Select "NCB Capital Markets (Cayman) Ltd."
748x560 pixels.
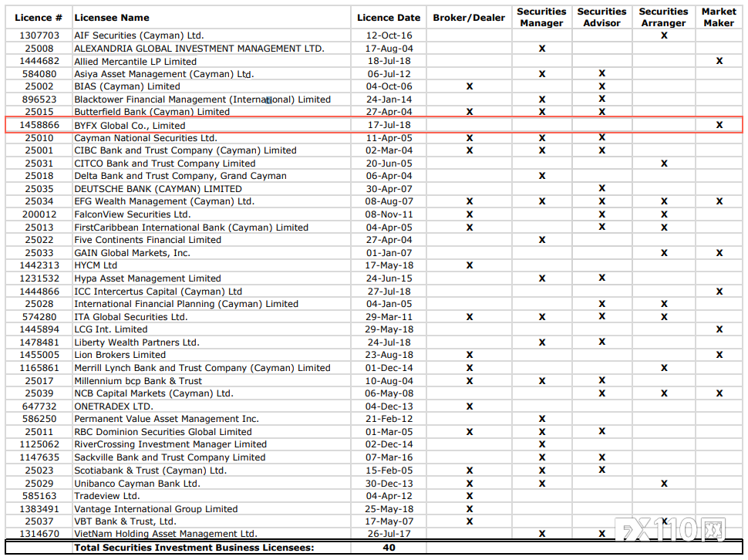tap(153, 393)
